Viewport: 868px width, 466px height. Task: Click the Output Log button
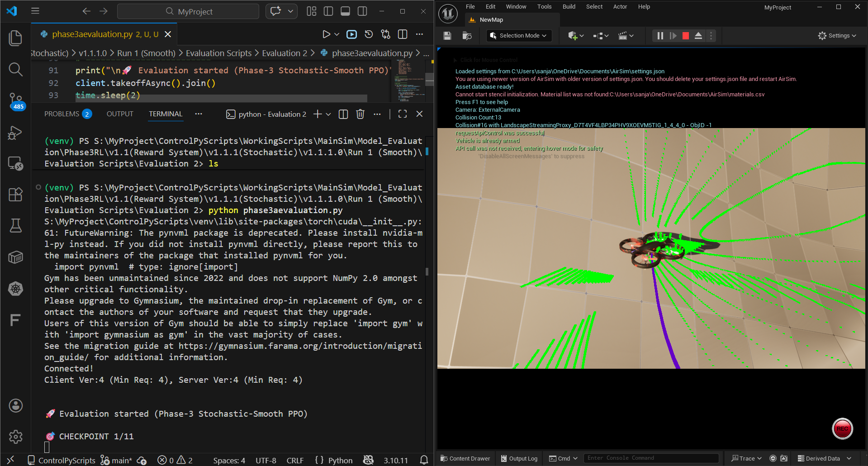pyautogui.click(x=519, y=458)
